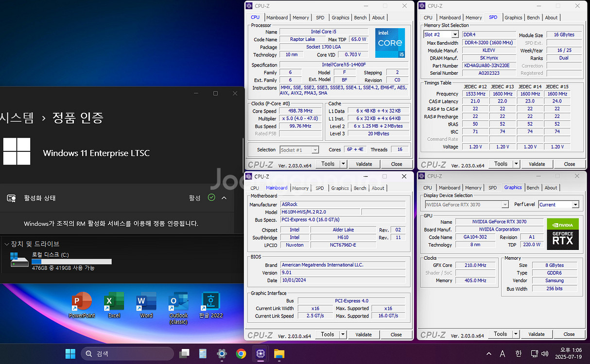
Task: Open the Tools dropdown arrow in the CPU window
Action: (x=343, y=164)
